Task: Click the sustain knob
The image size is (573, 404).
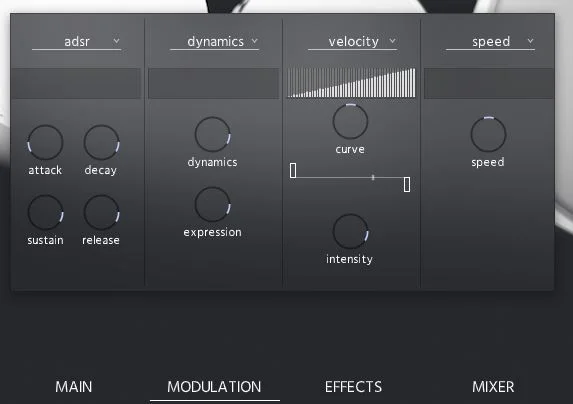Action: [x=45, y=213]
